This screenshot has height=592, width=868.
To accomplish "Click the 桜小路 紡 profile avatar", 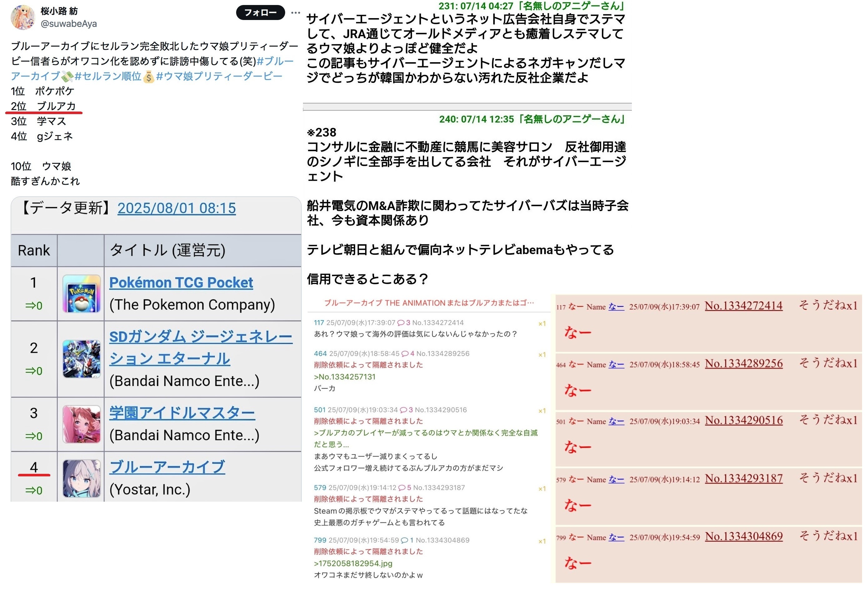I will coord(23,17).
